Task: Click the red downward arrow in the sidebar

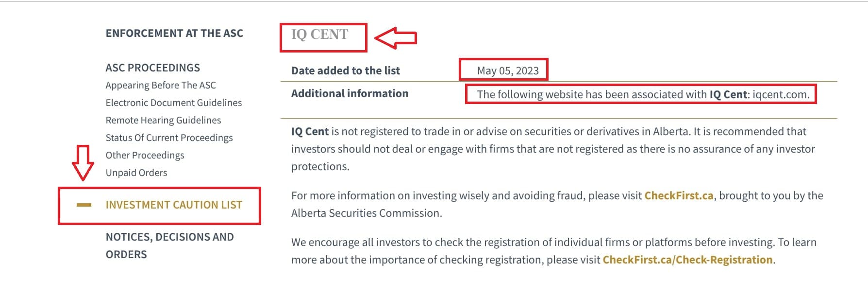Action: pyautogui.click(x=83, y=162)
